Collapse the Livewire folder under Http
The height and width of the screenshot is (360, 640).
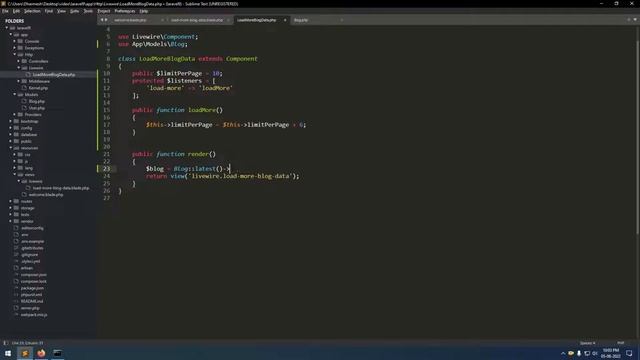19,68
